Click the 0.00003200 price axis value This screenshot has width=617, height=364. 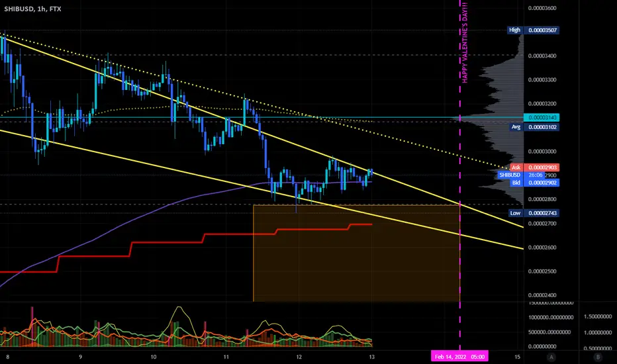coord(542,104)
